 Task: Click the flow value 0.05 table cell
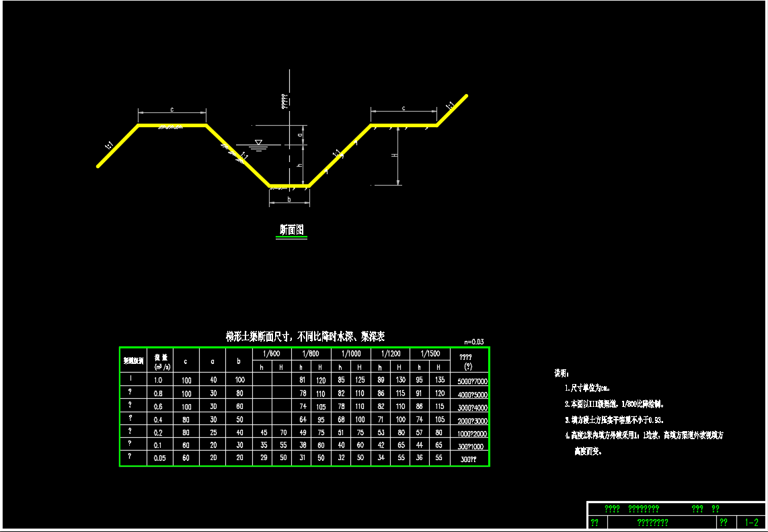(x=159, y=458)
